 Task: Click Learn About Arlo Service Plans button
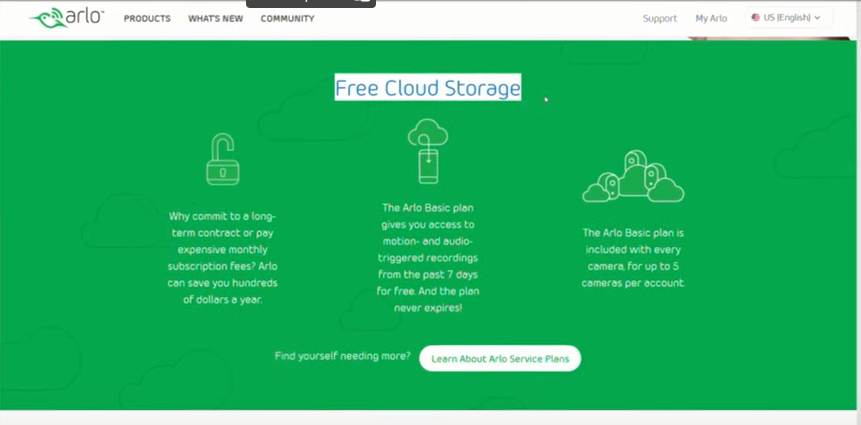click(500, 359)
